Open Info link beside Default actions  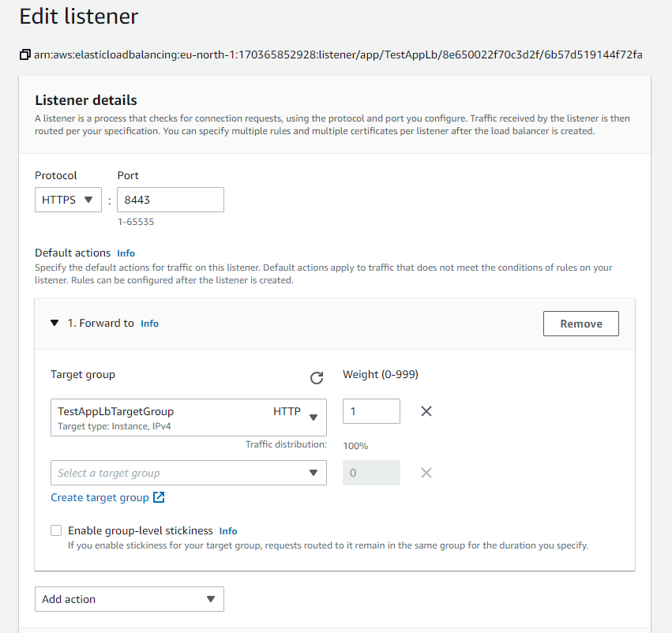pyautogui.click(x=126, y=253)
